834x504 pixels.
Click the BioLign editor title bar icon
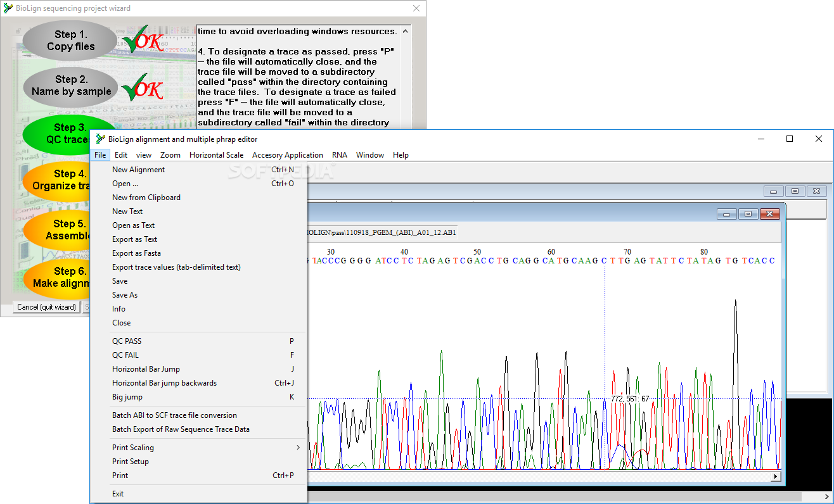click(x=100, y=139)
